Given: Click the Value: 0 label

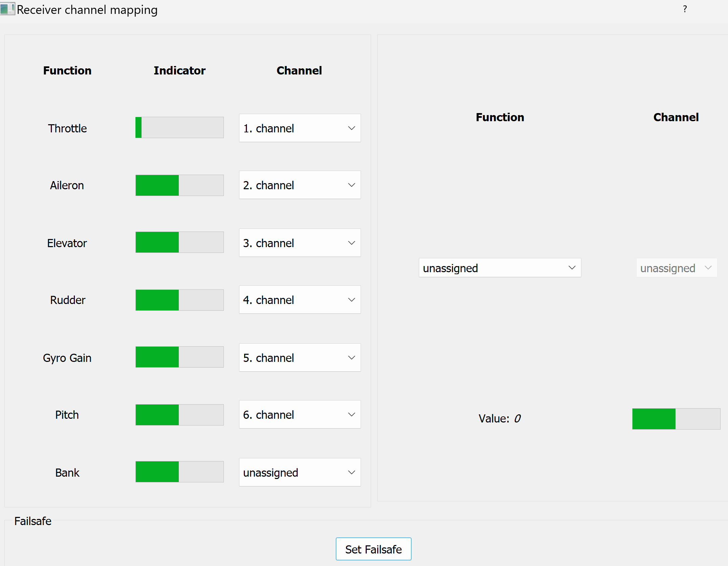Looking at the screenshot, I should pos(499,419).
